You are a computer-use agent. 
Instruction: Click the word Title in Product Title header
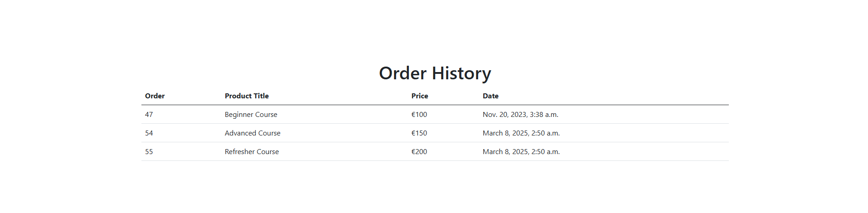pos(261,96)
